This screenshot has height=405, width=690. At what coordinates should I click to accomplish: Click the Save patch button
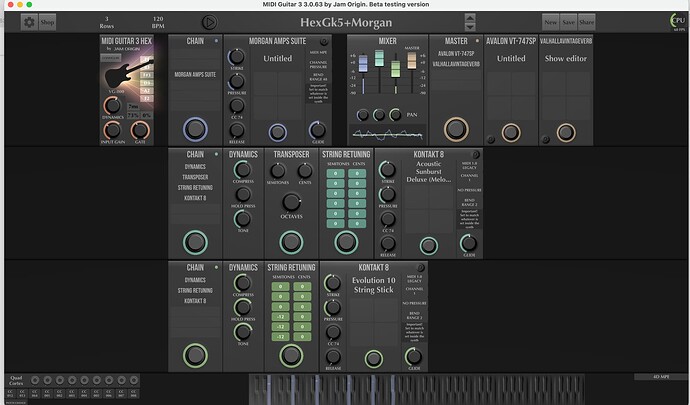coord(569,22)
